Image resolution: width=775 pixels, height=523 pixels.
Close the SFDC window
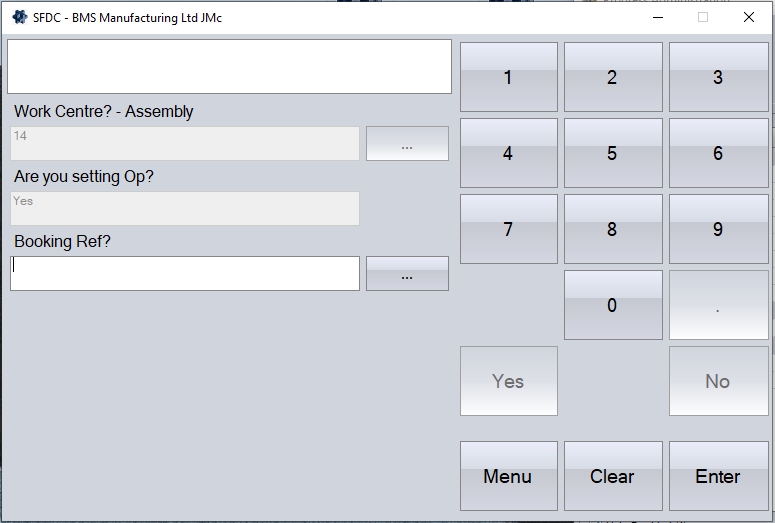[x=749, y=17]
